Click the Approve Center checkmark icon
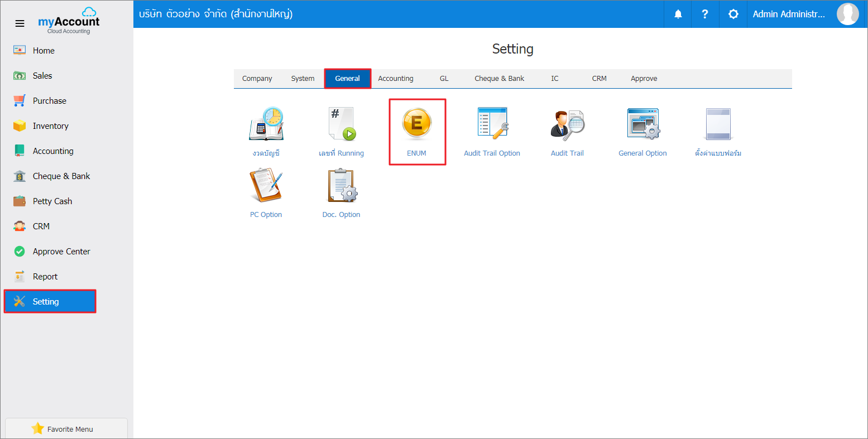The height and width of the screenshot is (439, 868). (20, 251)
